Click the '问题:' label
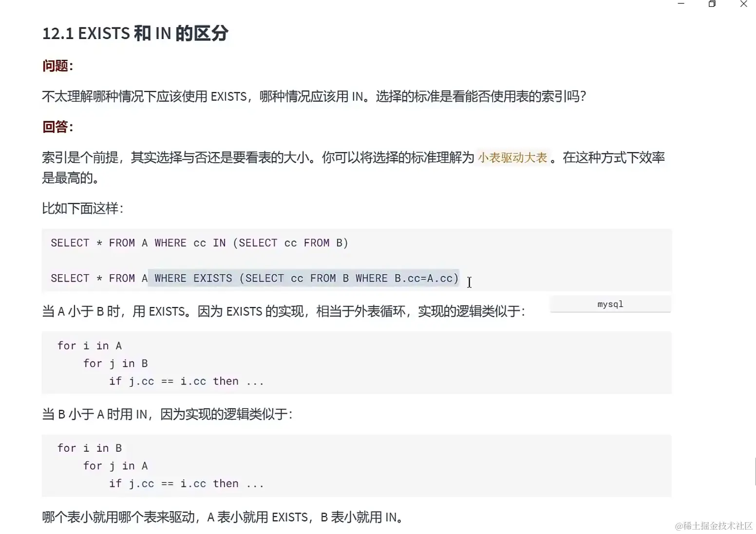756x534 pixels. (57, 66)
